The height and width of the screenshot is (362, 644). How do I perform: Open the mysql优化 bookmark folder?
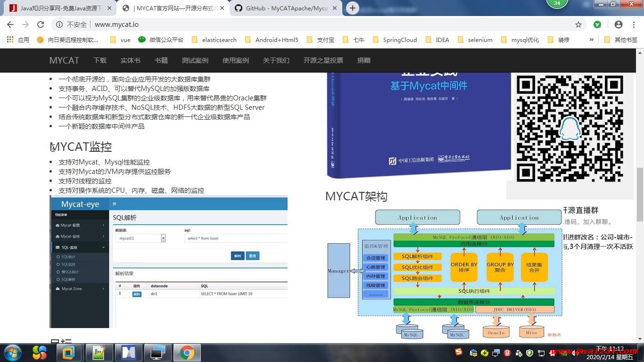(x=520, y=40)
